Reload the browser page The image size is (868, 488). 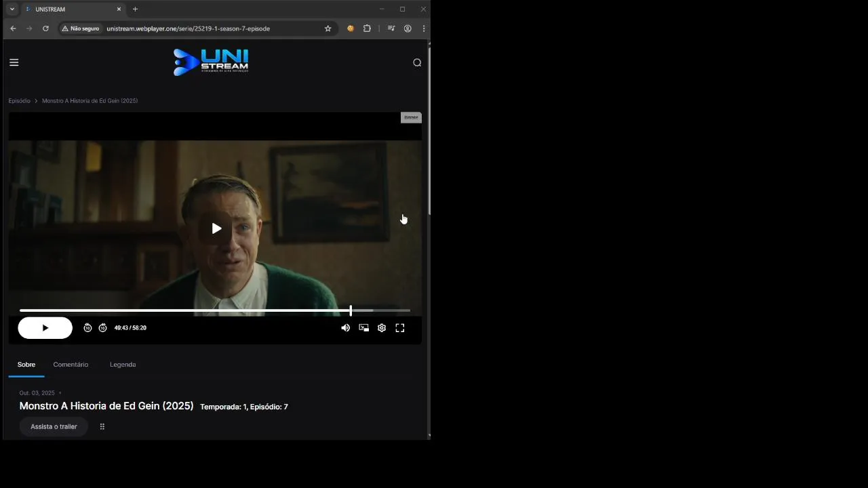[45, 28]
